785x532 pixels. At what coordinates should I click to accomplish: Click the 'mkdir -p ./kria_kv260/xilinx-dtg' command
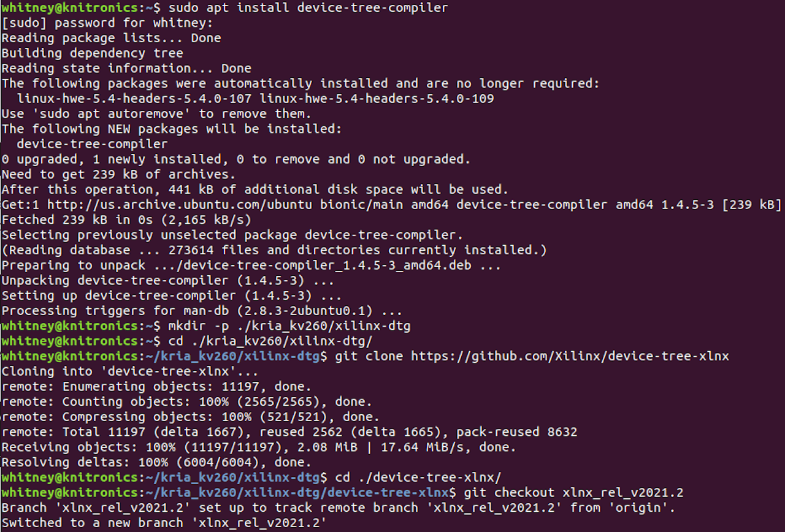[289, 326]
